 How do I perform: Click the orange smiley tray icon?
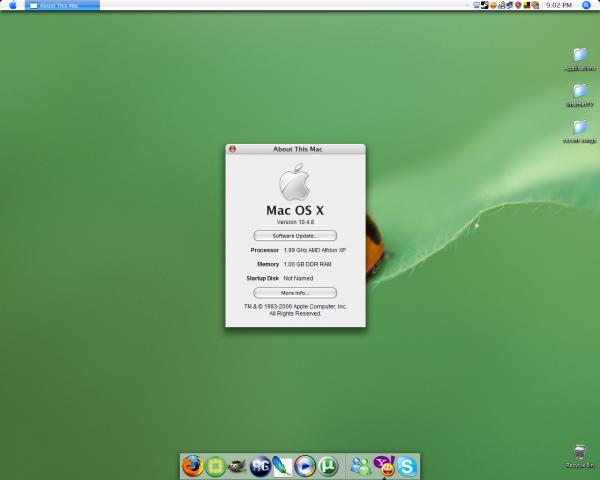coord(493,5)
